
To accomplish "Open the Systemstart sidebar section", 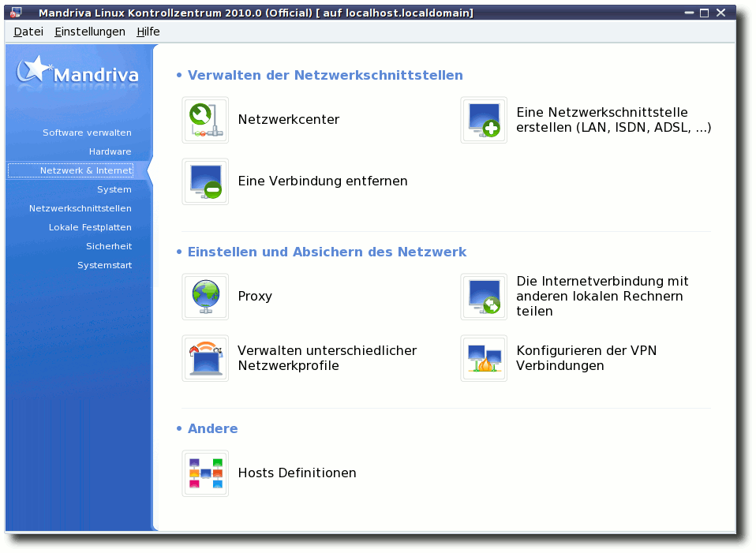I will click(104, 265).
